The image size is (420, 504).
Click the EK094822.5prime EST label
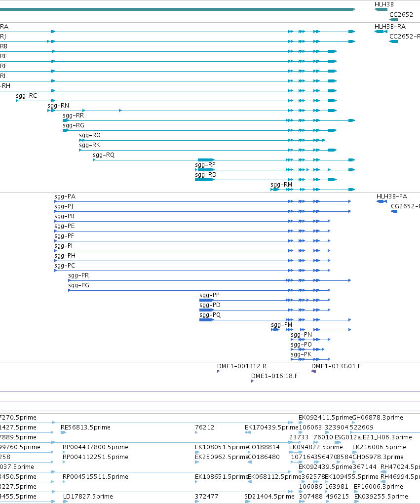(316, 447)
